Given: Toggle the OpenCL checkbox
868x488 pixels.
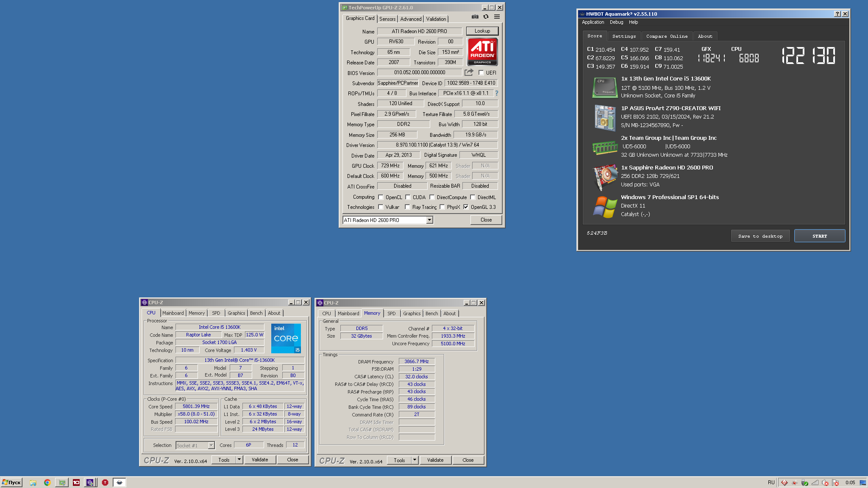Looking at the screenshot, I should coord(381,197).
